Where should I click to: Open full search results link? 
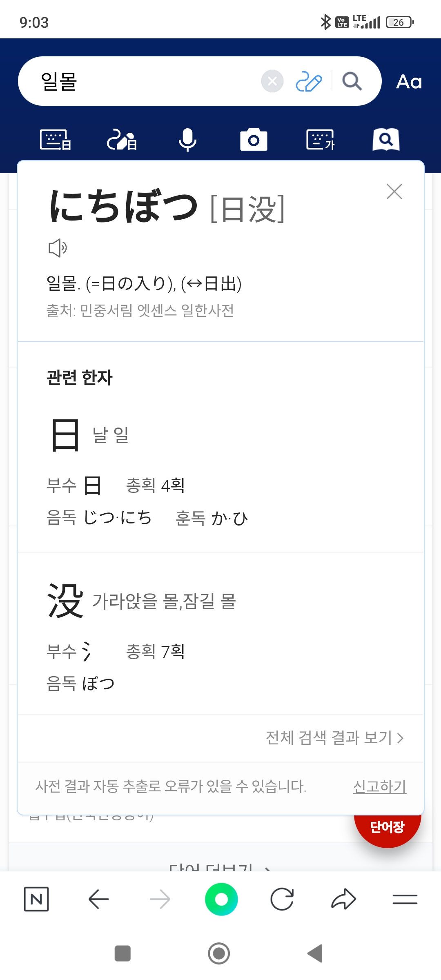click(334, 738)
